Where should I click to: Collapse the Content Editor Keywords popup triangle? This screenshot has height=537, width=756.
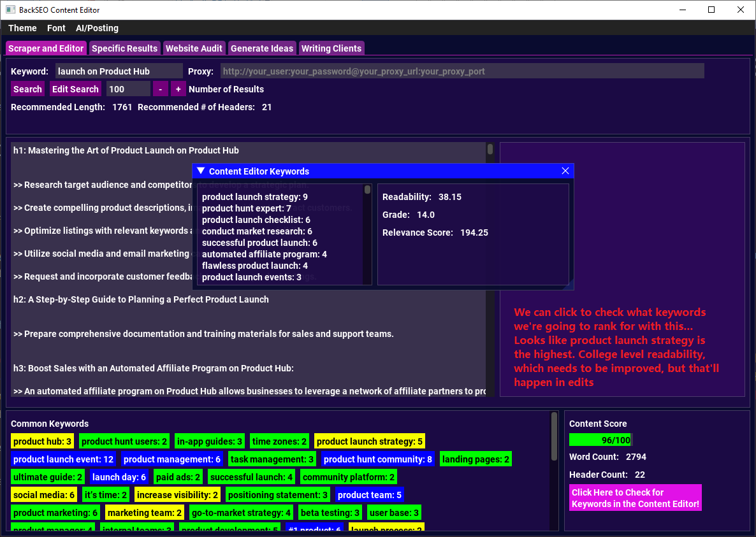201,171
